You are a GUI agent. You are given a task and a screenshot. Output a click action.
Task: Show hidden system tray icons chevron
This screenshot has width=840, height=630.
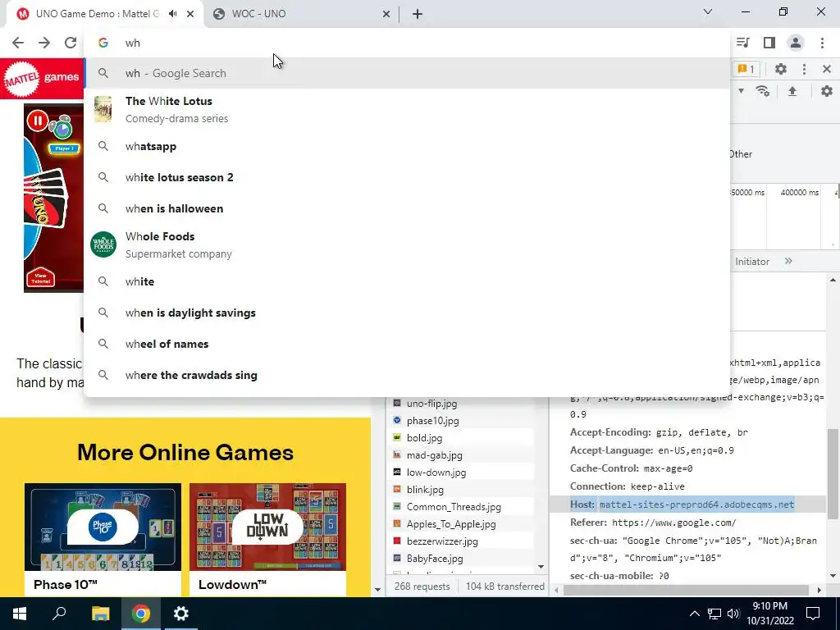694,614
